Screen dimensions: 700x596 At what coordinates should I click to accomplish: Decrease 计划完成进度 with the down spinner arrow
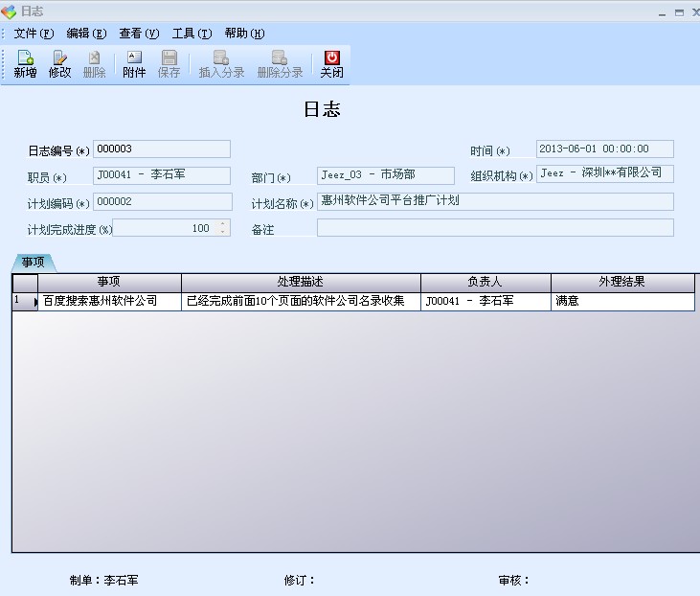click(223, 232)
